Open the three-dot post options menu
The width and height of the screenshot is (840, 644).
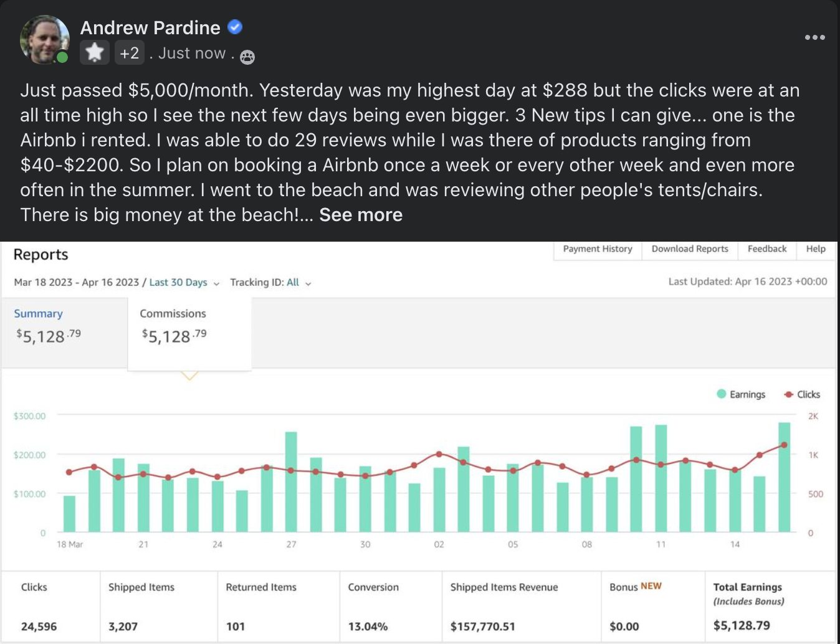(814, 37)
